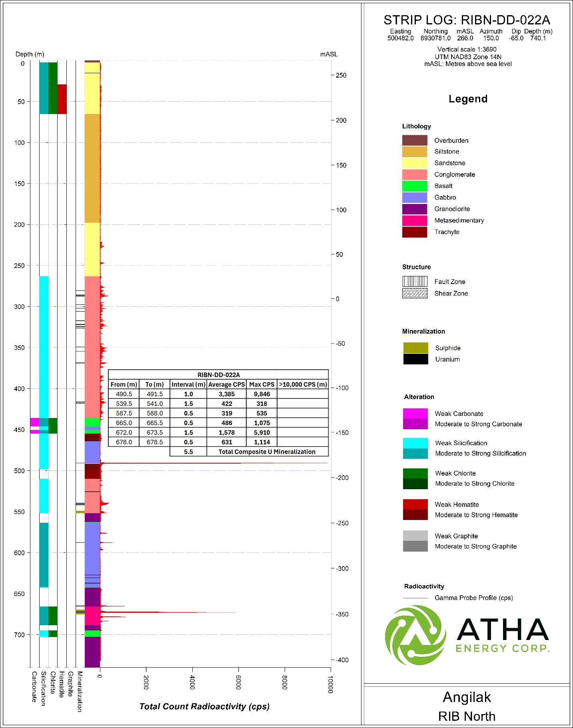Click the Granodiorite purple legend swatch
This screenshot has width=573, height=728.
[x=415, y=209]
